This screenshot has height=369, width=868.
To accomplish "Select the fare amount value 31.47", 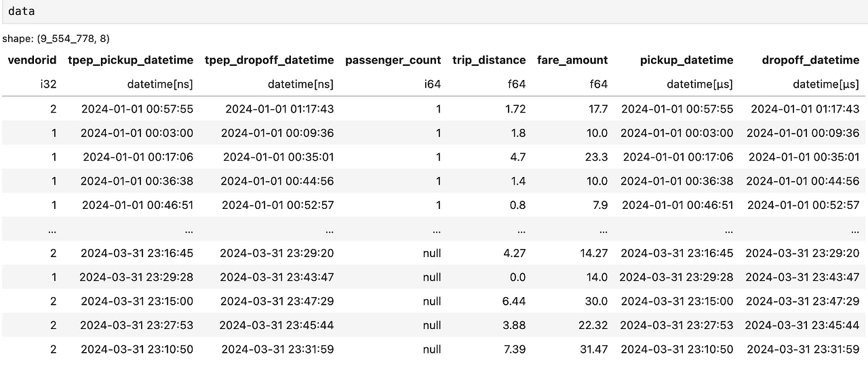I will tap(592, 349).
